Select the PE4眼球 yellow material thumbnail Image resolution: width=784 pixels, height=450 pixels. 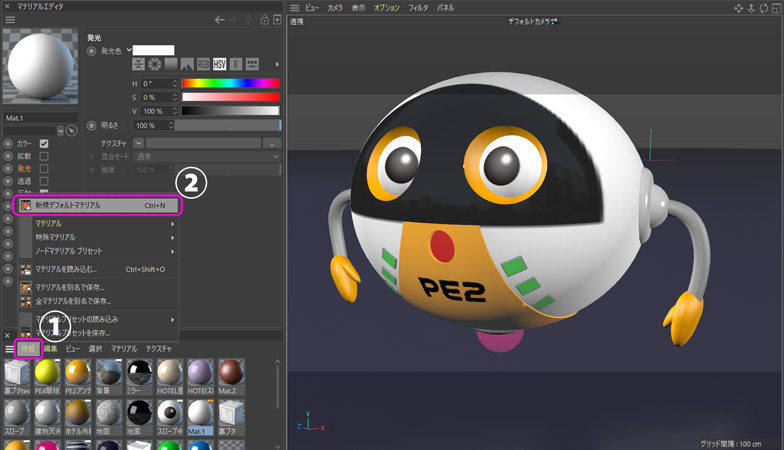tap(48, 375)
